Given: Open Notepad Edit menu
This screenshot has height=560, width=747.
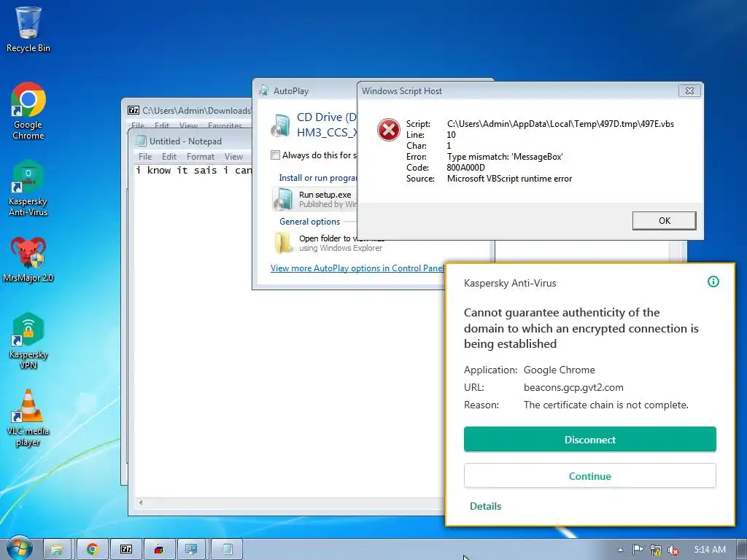Looking at the screenshot, I should [x=169, y=157].
